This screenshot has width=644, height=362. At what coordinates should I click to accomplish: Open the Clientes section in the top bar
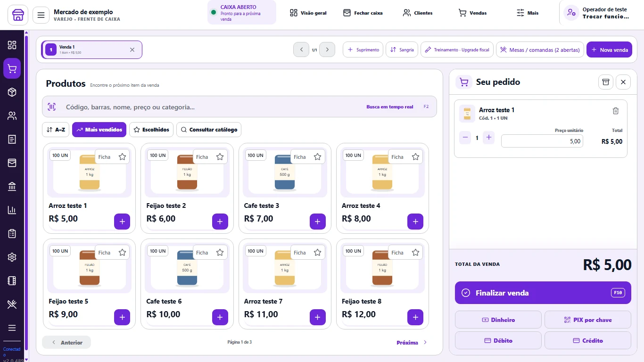click(417, 13)
